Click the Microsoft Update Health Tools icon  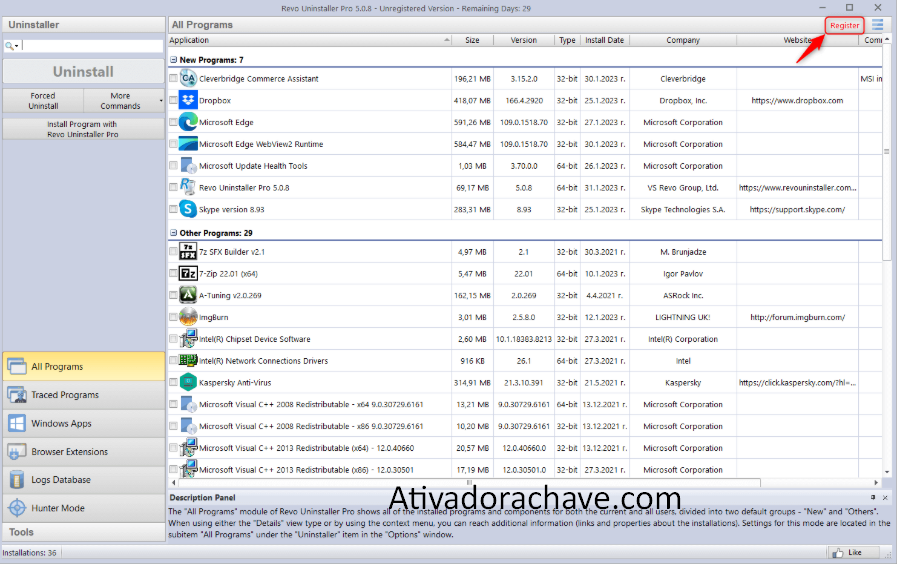click(188, 165)
